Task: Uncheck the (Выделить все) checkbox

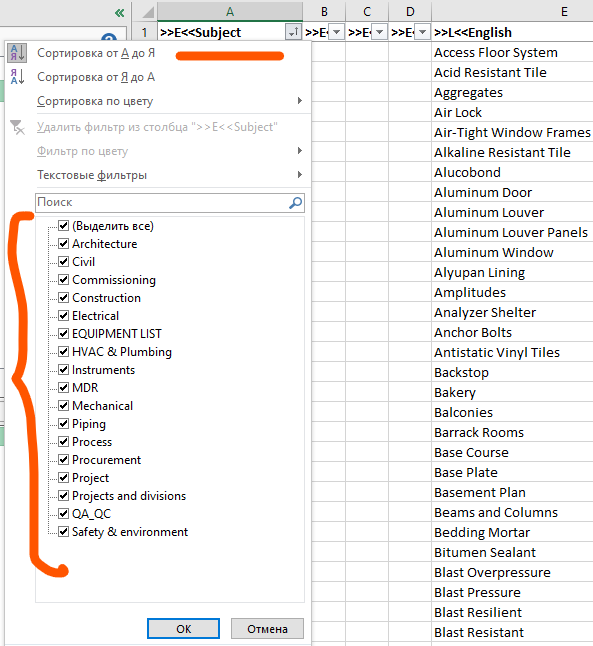Action: click(x=63, y=225)
